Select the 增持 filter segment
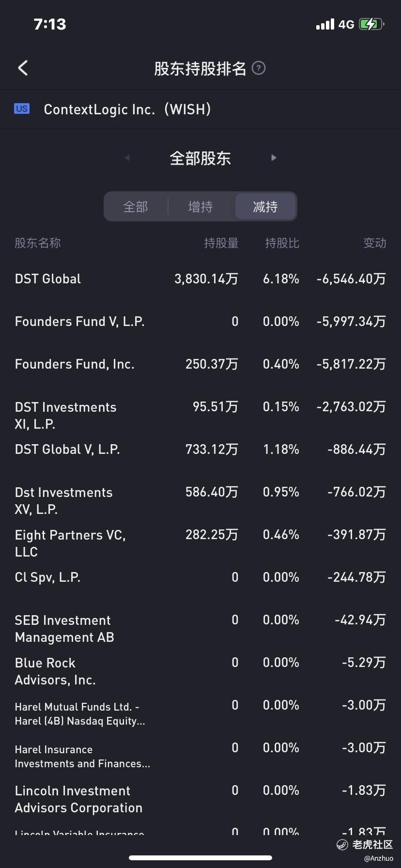This screenshot has height=868, width=401. pos(200,207)
